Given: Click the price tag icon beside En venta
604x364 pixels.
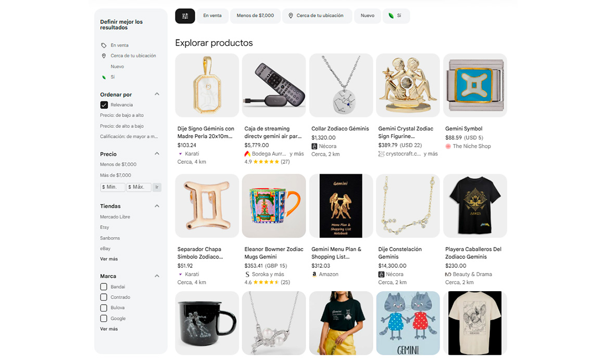Looking at the screenshot, I should 104,46.
